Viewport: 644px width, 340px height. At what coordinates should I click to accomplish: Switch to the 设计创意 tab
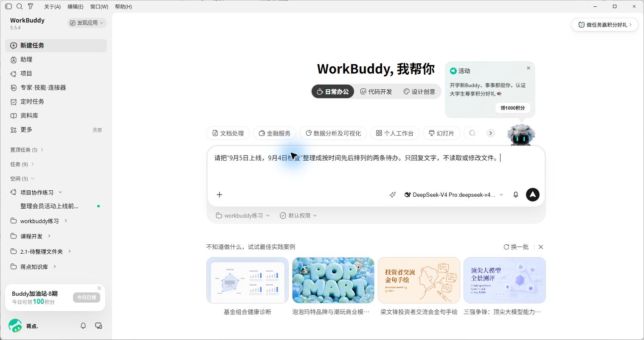[x=419, y=91]
